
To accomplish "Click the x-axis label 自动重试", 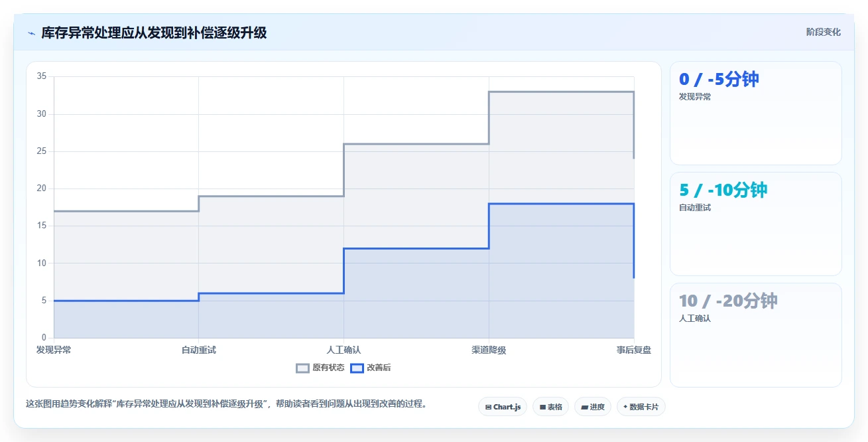I will click(x=199, y=350).
